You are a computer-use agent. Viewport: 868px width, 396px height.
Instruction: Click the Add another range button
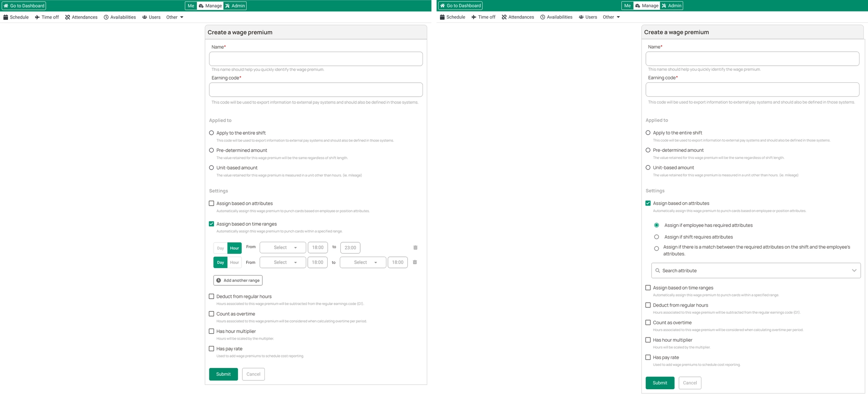238,281
